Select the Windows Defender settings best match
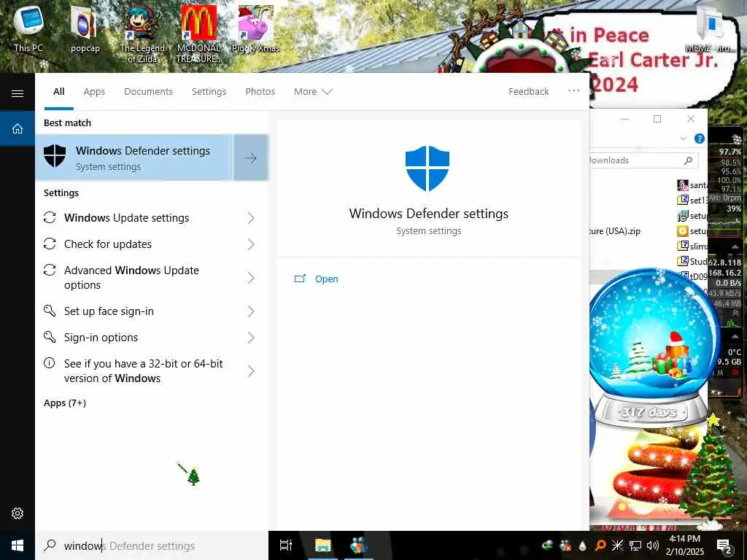The width and height of the screenshot is (747, 560). [134, 157]
